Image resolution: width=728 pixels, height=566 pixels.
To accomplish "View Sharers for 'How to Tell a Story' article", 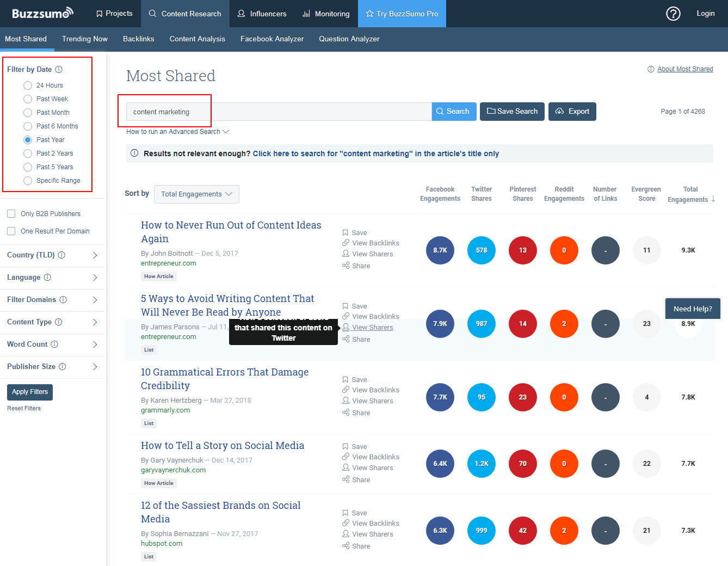I will point(367,467).
